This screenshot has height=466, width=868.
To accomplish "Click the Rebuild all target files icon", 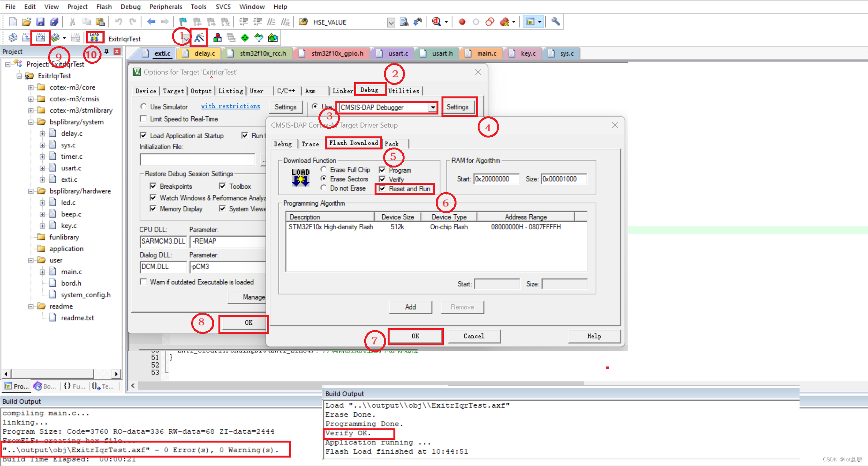I will coord(40,38).
